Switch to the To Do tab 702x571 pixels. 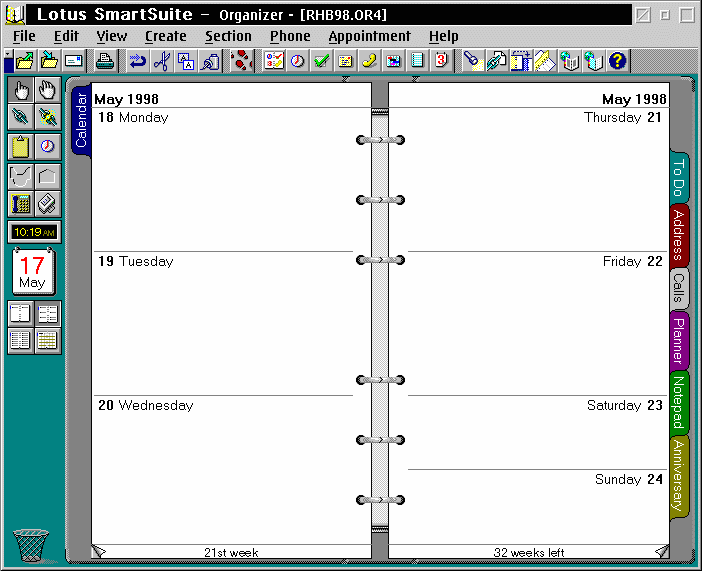680,178
